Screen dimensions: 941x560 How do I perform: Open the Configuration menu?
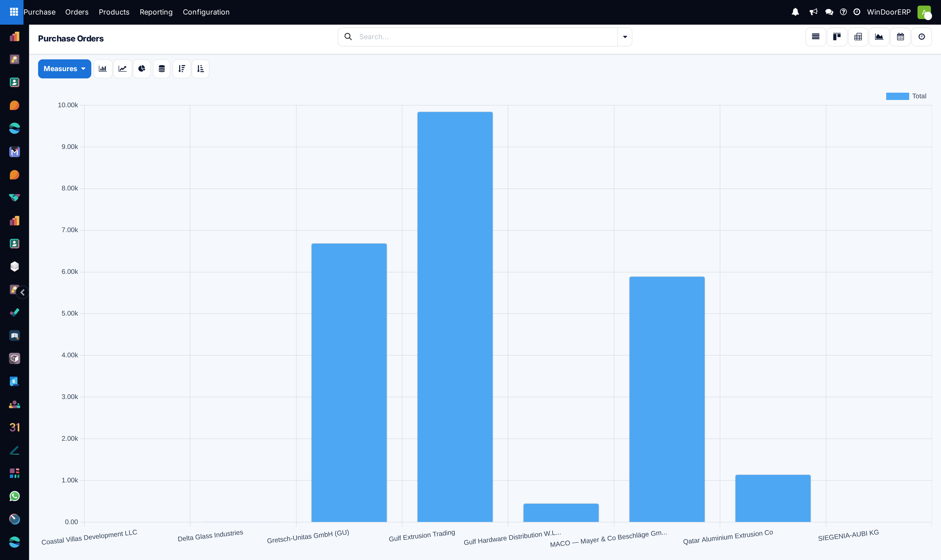pyautogui.click(x=206, y=12)
